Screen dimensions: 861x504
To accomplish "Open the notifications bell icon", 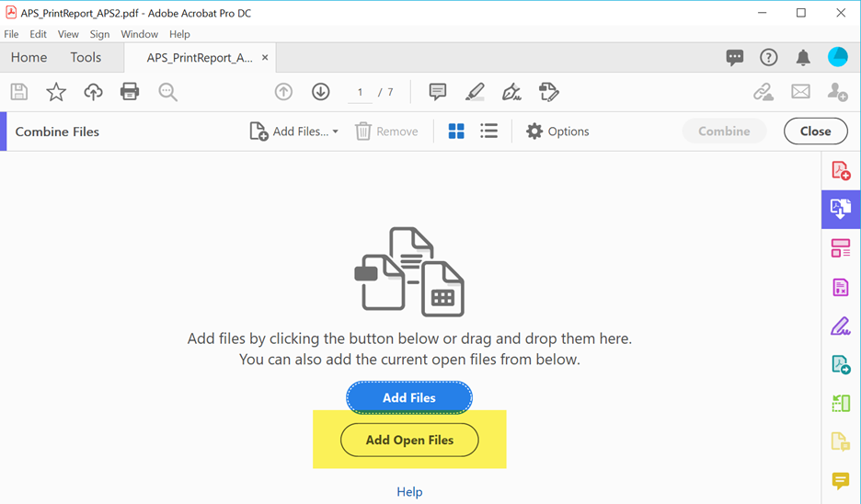I will (x=803, y=57).
